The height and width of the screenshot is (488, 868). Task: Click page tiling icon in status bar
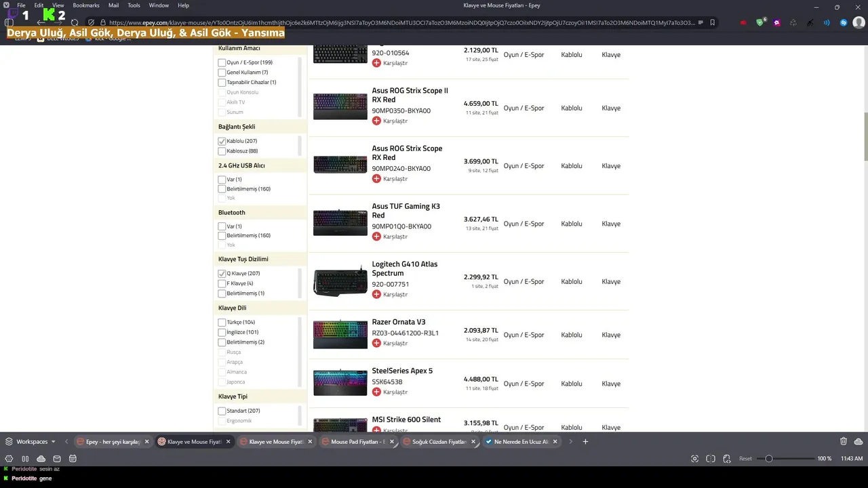(710, 459)
